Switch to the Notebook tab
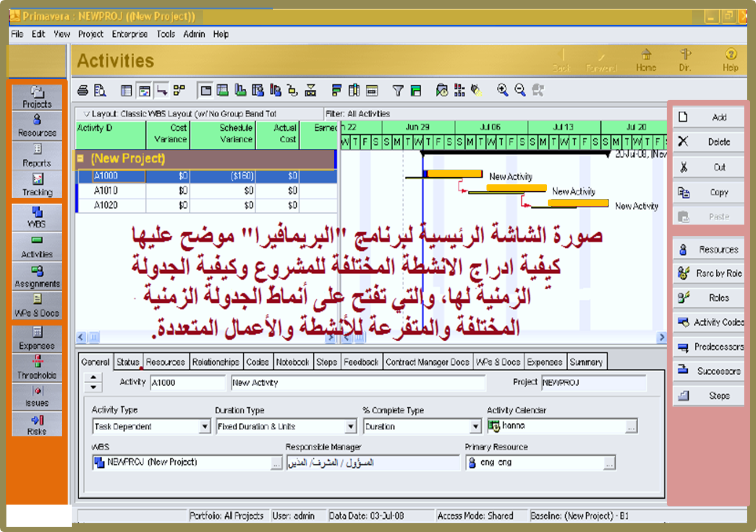Screen dimensions: 756x532 pos(293,362)
